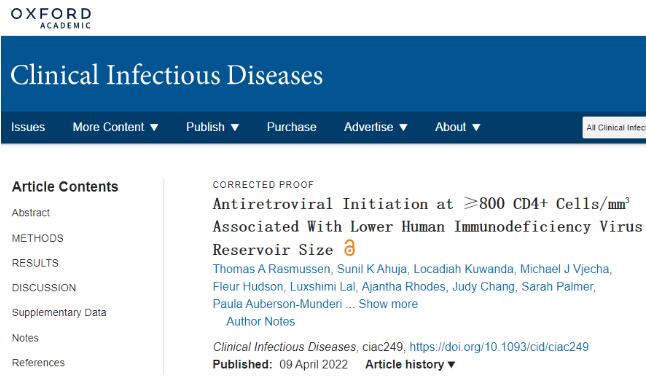646x377 pixels.
Task: Jump to METHODS section
Action: (x=37, y=238)
